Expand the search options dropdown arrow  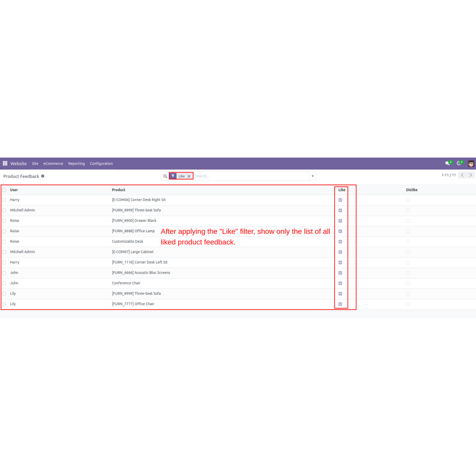tap(313, 176)
